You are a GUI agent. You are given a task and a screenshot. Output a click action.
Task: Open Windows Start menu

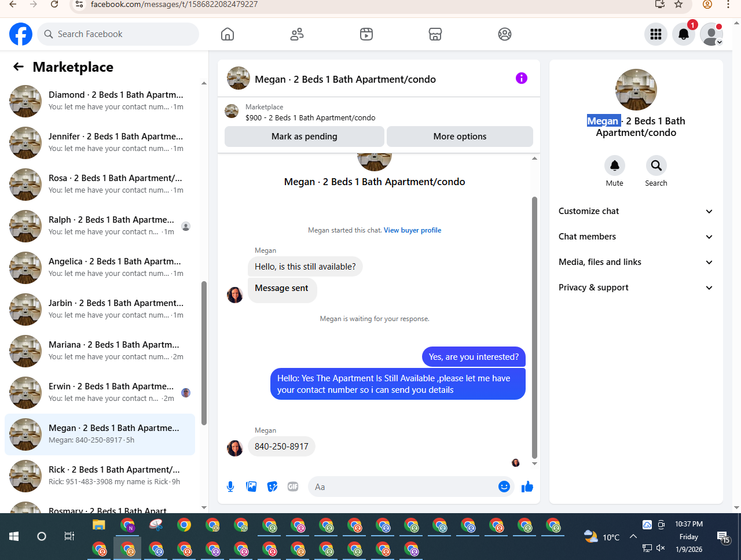click(14, 536)
